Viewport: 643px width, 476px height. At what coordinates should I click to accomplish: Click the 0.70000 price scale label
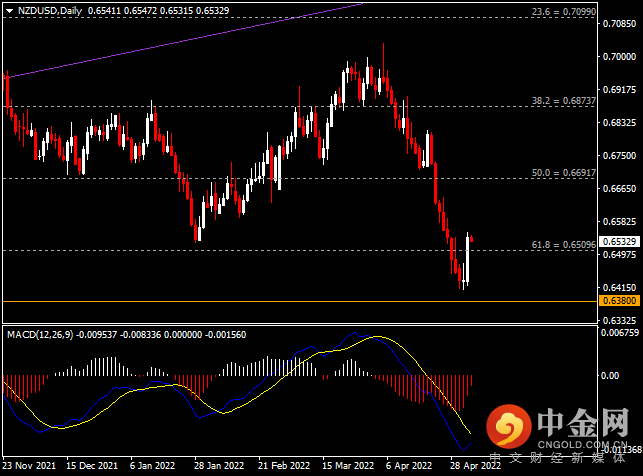(619, 57)
